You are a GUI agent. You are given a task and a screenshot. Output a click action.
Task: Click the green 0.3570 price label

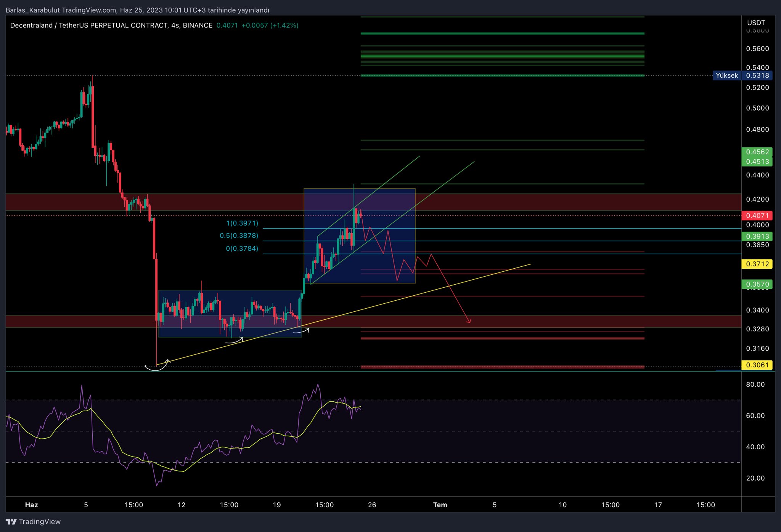[757, 284]
